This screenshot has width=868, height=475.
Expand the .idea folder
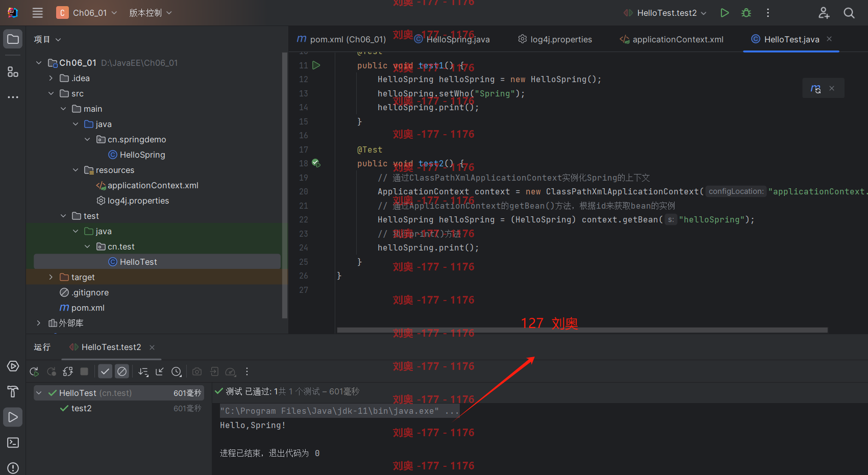pyautogui.click(x=51, y=78)
